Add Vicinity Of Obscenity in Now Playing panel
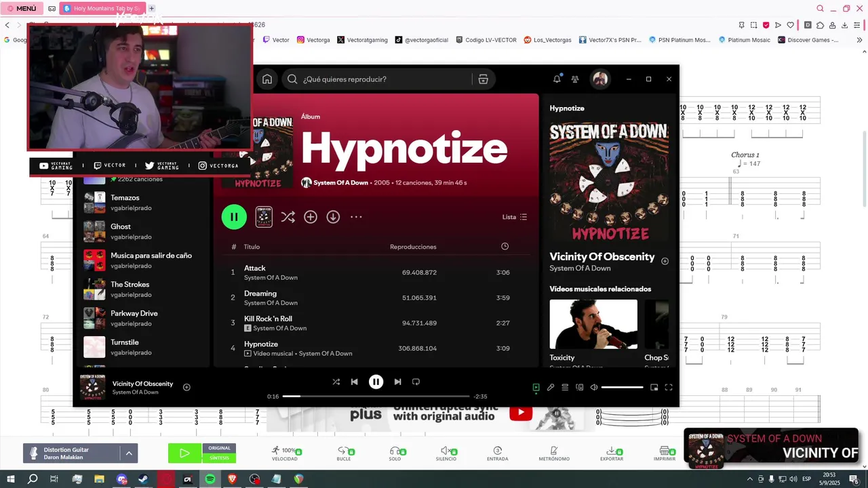 click(x=665, y=261)
